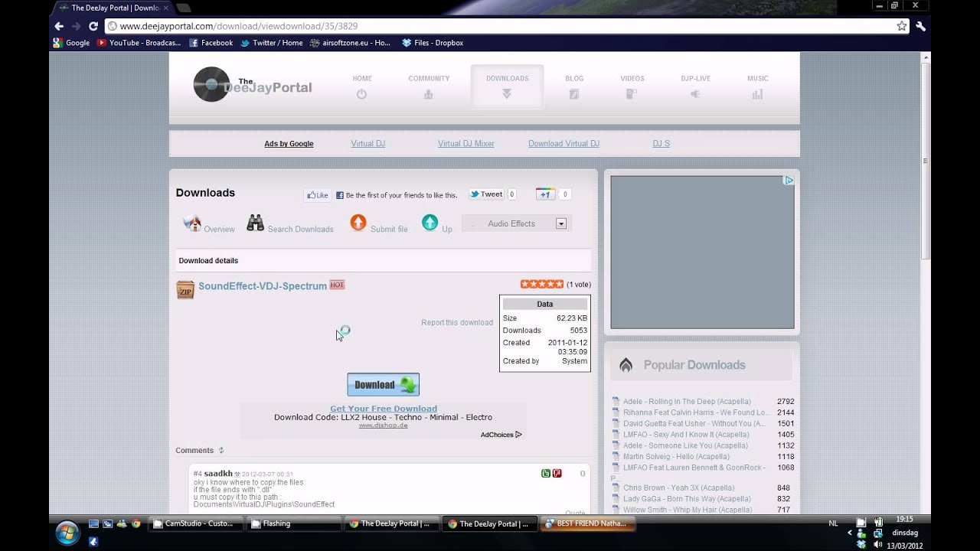Open a new browser tab
The image size is (980, 551).
click(184, 8)
